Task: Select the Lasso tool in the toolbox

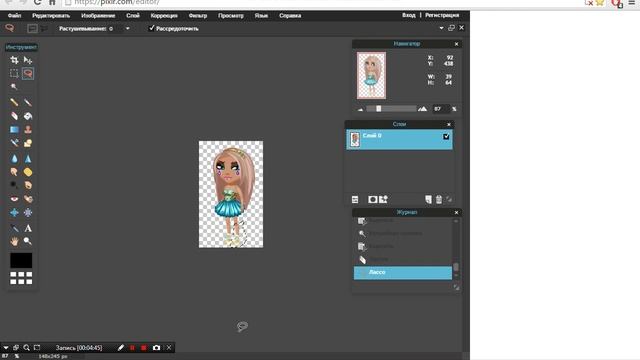Action: 28,73
